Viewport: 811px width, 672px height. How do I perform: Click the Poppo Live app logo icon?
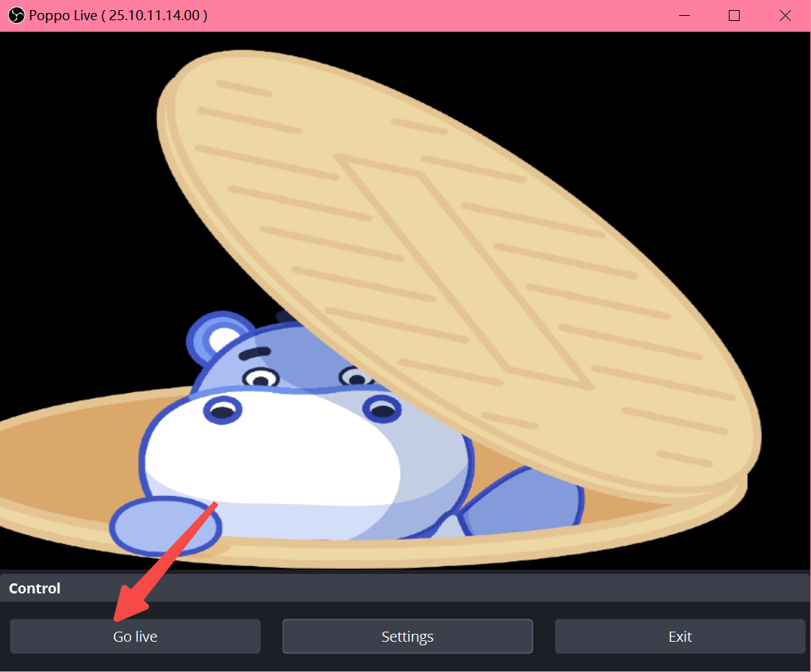click(16, 16)
